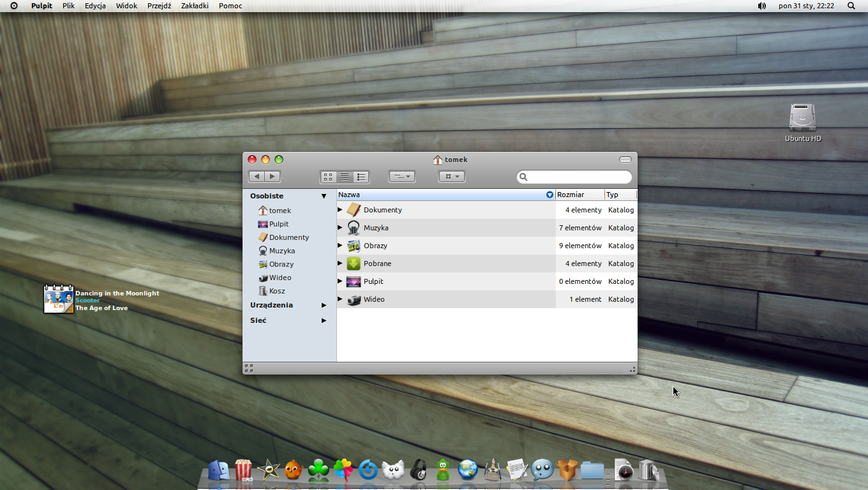The image size is (868, 490).
Task: Open the star clapperboard video editor dock icon
Action: tap(269, 470)
